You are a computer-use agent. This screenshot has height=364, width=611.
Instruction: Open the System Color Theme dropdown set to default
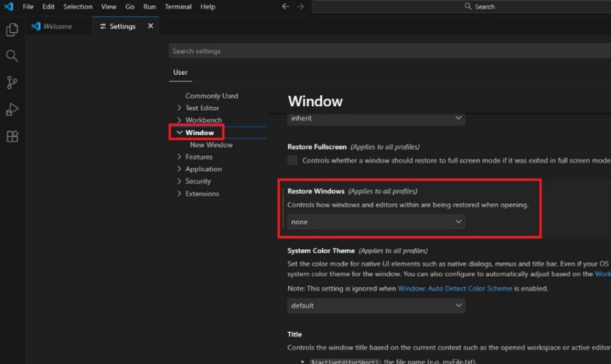pos(376,305)
